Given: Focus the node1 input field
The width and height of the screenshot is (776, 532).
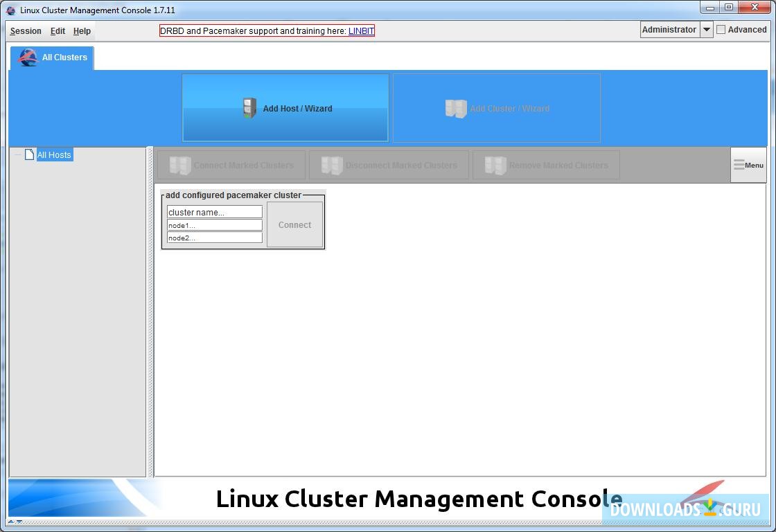Looking at the screenshot, I should click(214, 225).
